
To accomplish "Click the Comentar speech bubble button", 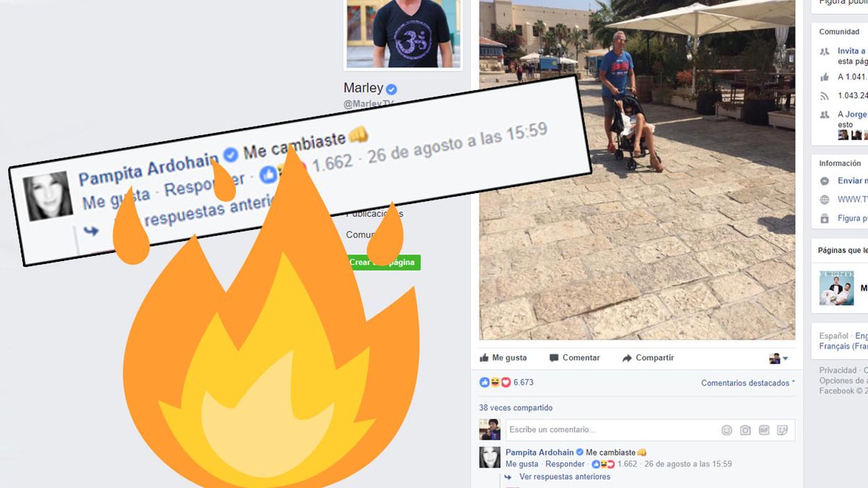I will tap(574, 358).
